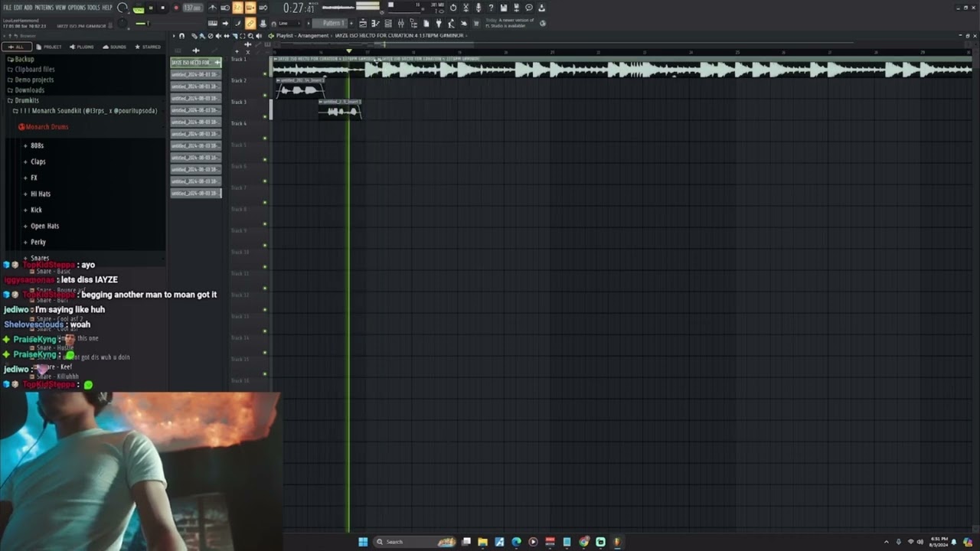
Task: Open the Browser tree view icon
Action: 413,24
